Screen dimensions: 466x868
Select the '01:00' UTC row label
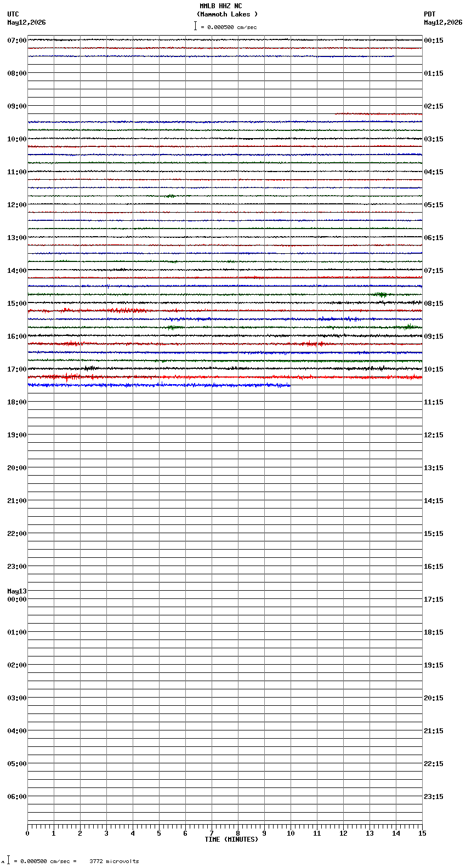(x=17, y=632)
